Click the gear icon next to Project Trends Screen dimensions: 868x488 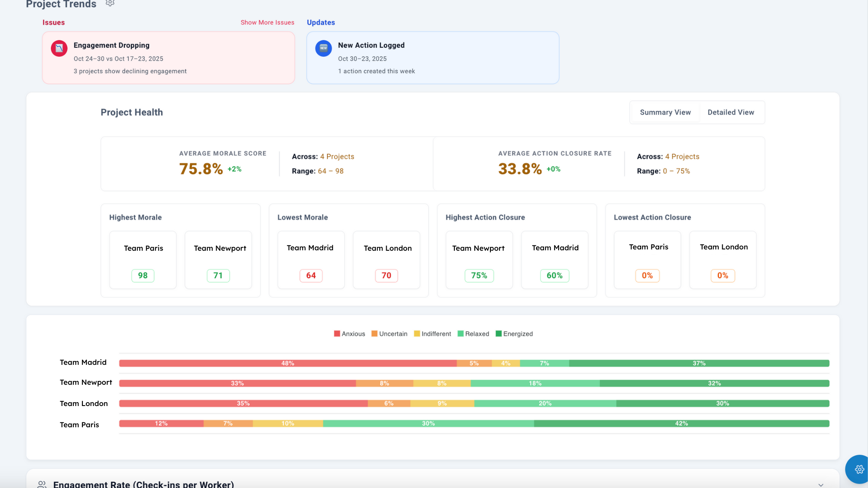pos(110,3)
